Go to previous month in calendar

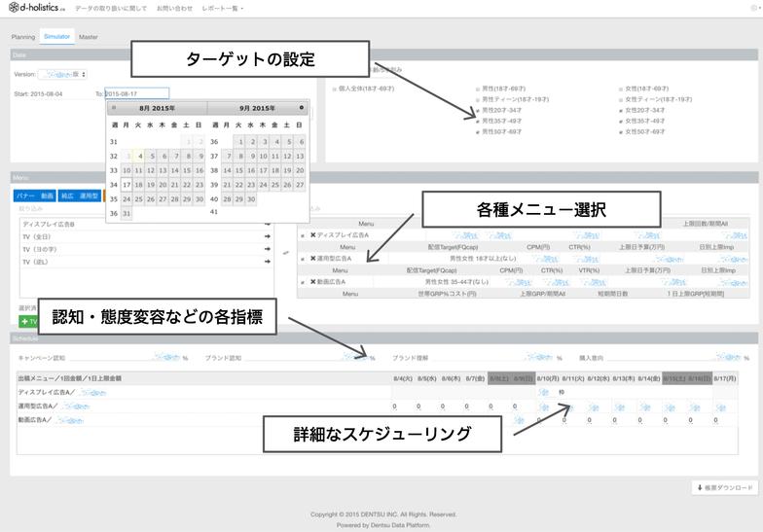click(x=113, y=108)
